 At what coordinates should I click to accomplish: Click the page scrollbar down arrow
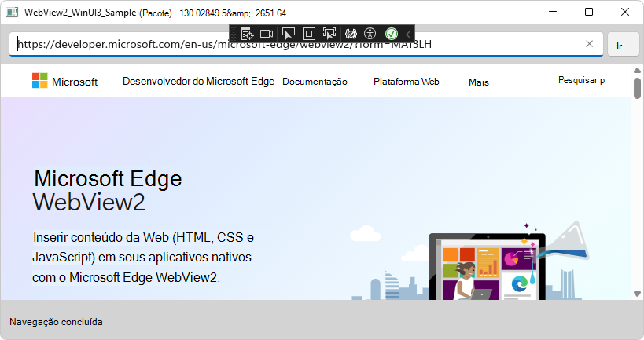(x=637, y=294)
